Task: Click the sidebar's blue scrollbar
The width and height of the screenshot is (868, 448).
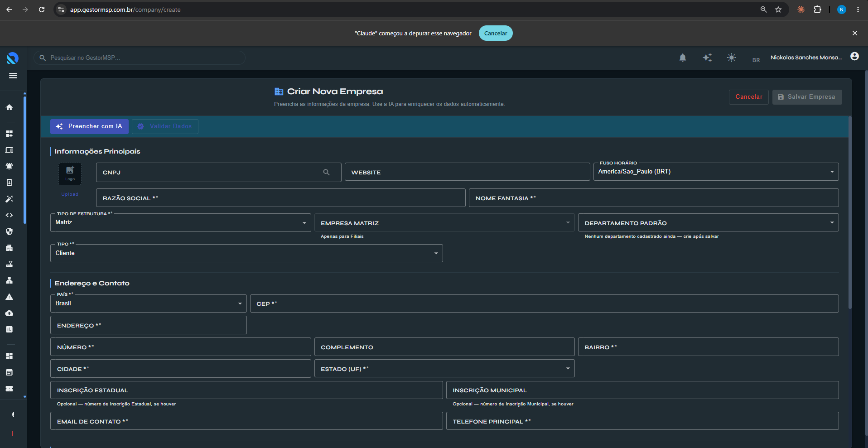Action: point(24,160)
